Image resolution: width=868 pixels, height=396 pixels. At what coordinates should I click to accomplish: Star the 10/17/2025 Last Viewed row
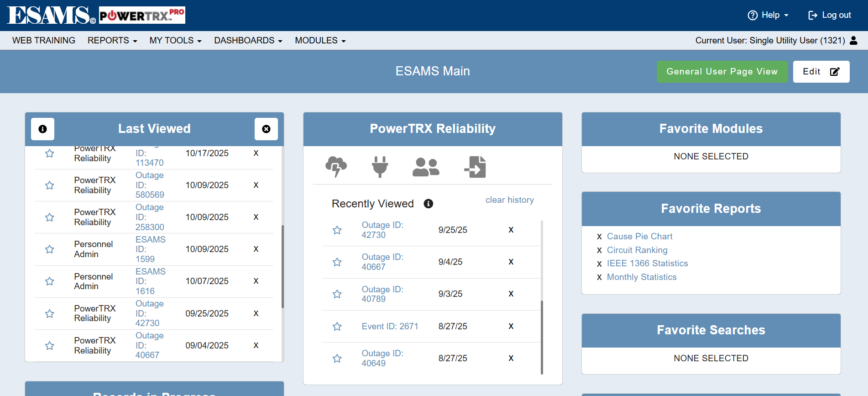50,153
